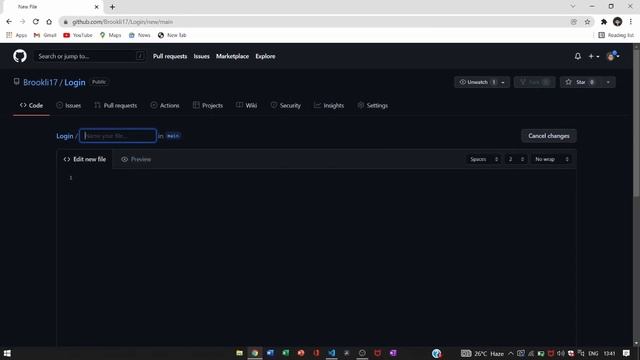Open the Chrome extensions puzzle icon
Screen dimensions: 640x360
point(604,22)
